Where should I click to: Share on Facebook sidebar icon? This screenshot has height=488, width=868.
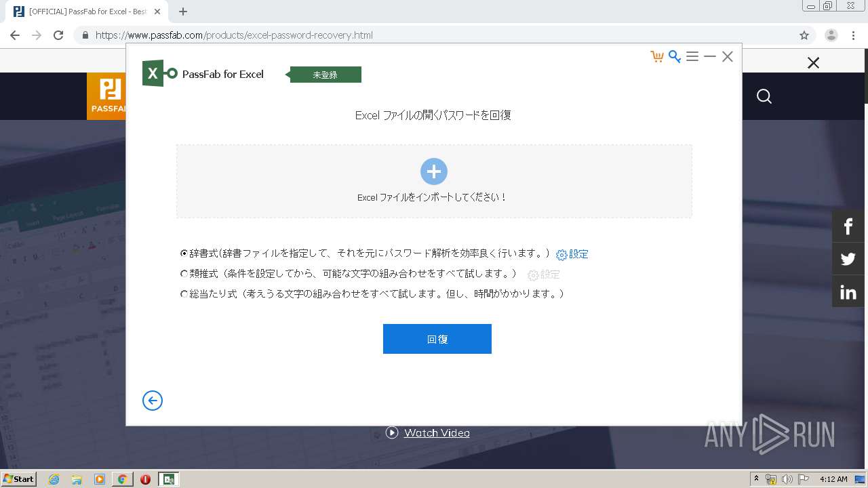point(848,226)
